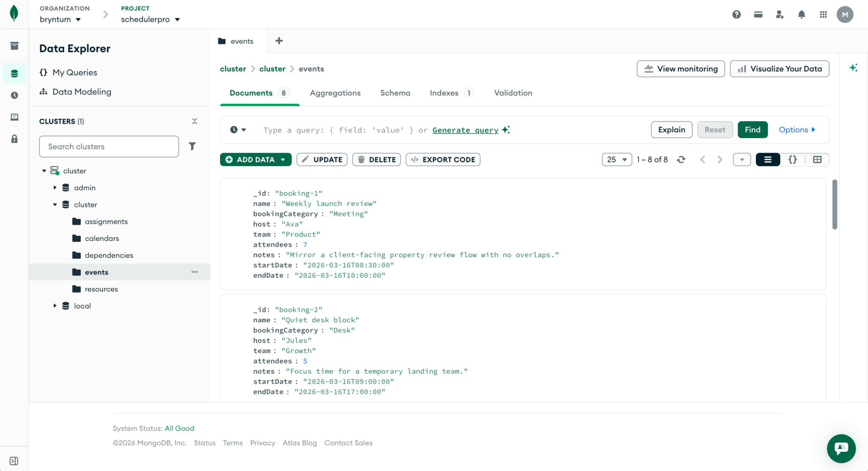The width and height of the screenshot is (868, 471).
Task: Open the help question mark icon
Action: pyautogui.click(x=736, y=14)
